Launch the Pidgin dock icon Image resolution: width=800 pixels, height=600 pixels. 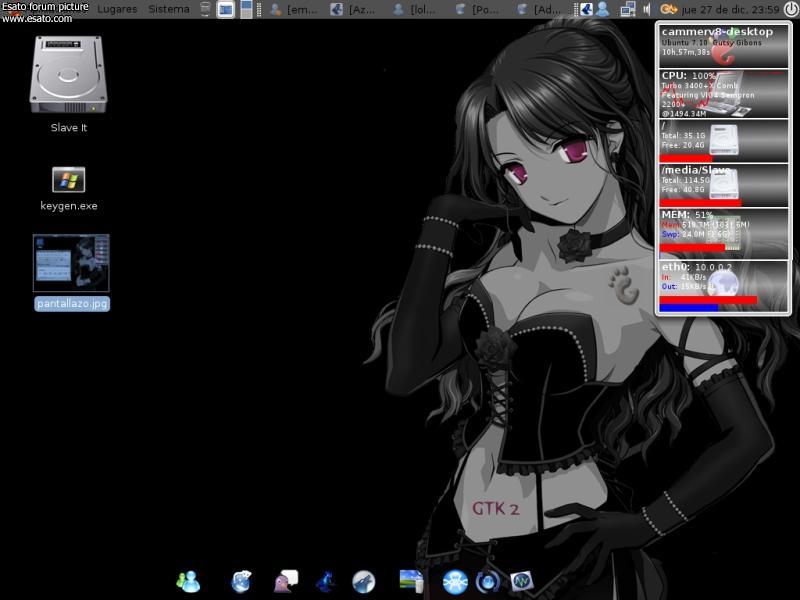286,582
